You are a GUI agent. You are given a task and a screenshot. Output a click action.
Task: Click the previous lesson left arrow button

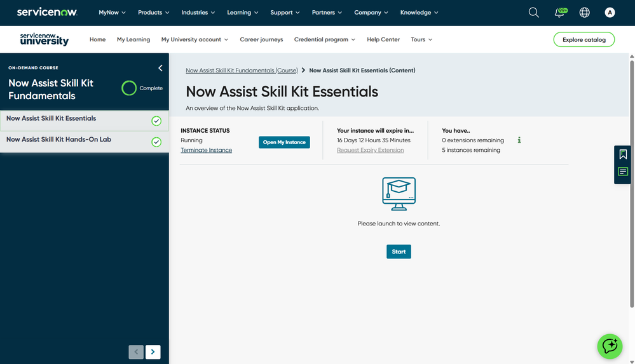coord(136,352)
